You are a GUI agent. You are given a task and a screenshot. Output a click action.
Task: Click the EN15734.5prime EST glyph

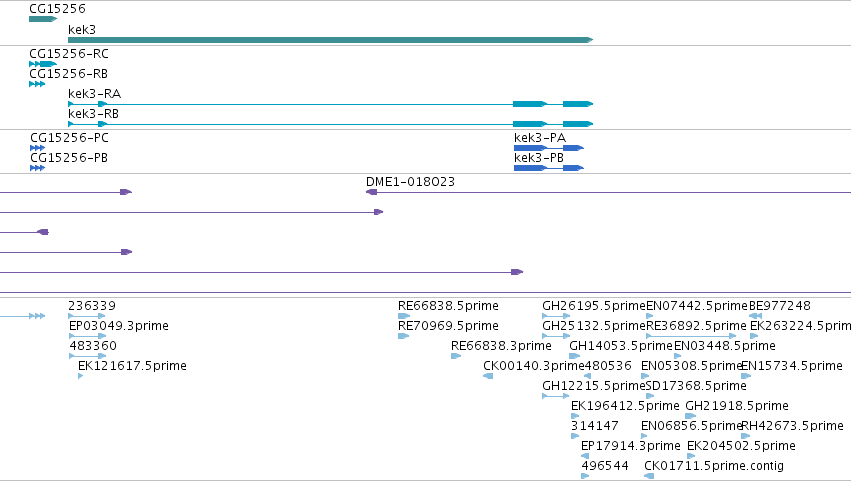746,376
